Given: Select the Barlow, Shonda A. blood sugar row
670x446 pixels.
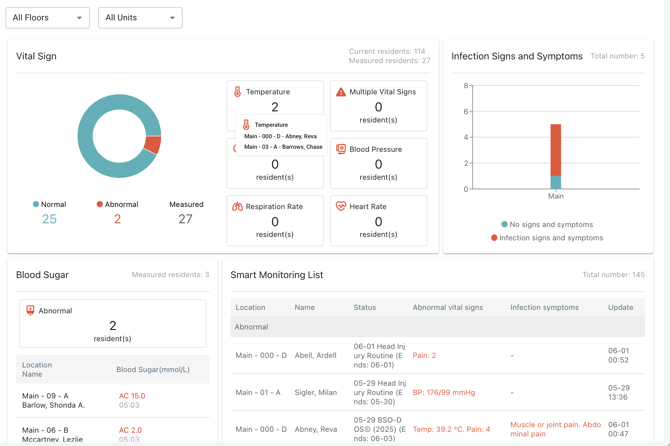Looking at the screenshot, I should 113,400.
